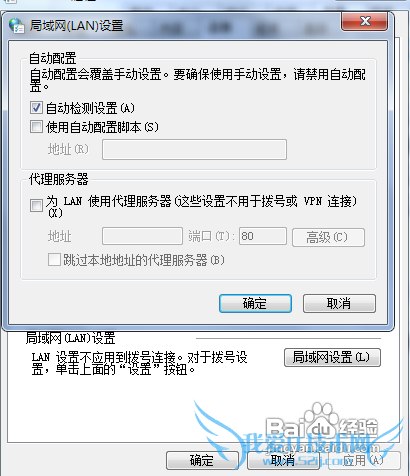Enable 使用自动配置脚本(S) checkbox

coord(36,127)
